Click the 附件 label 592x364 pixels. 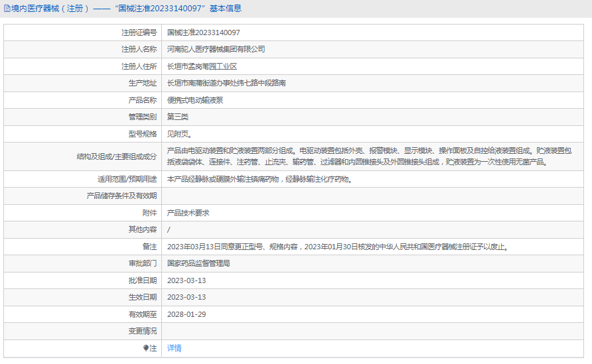click(149, 213)
